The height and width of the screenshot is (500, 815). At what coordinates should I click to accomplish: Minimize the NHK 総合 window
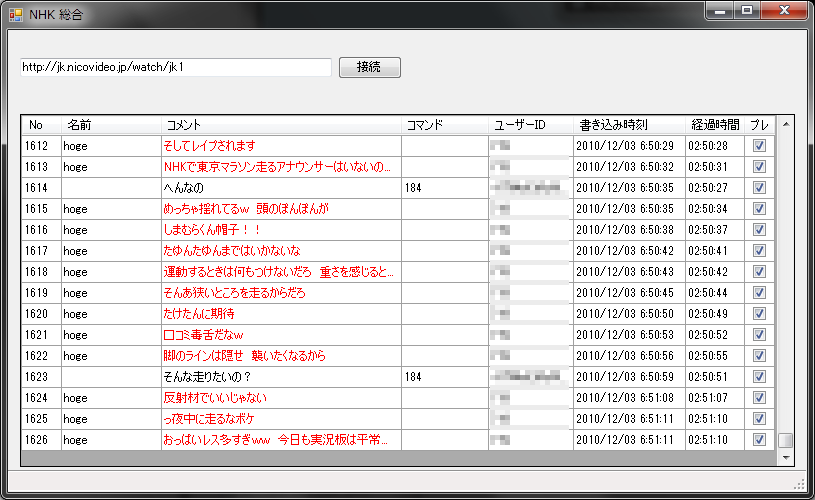click(720, 11)
